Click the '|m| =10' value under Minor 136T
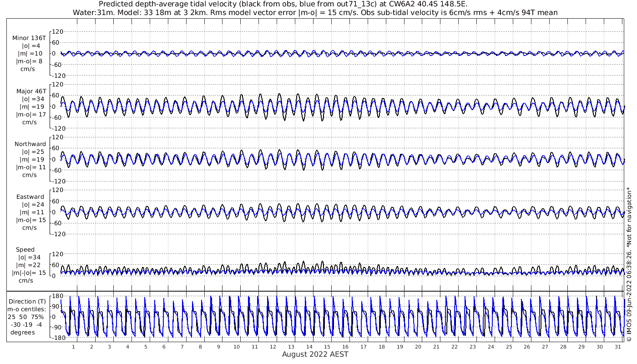The height and width of the screenshot is (364, 637). click(x=31, y=53)
